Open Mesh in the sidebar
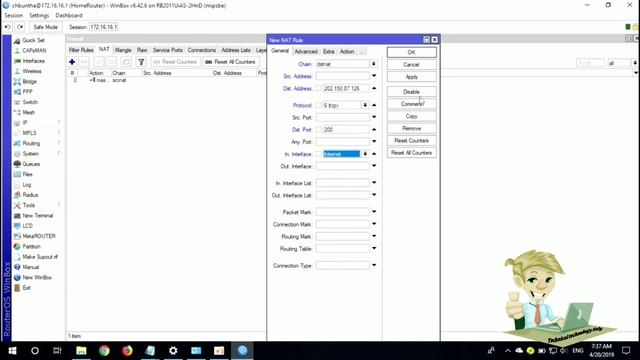Screen dimensions: 640x360 pos(28,112)
